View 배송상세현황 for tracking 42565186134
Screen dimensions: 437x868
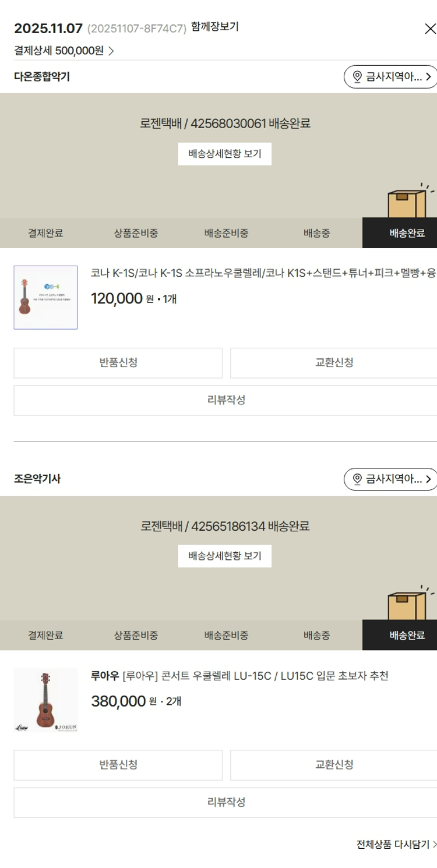pyautogui.click(x=224, y=556)
